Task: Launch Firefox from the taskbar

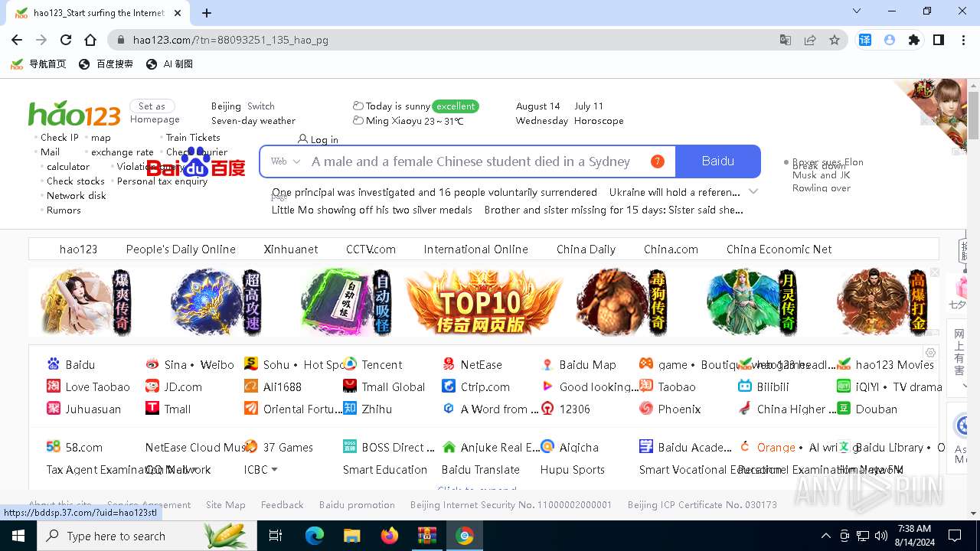Action: (390, 536)
